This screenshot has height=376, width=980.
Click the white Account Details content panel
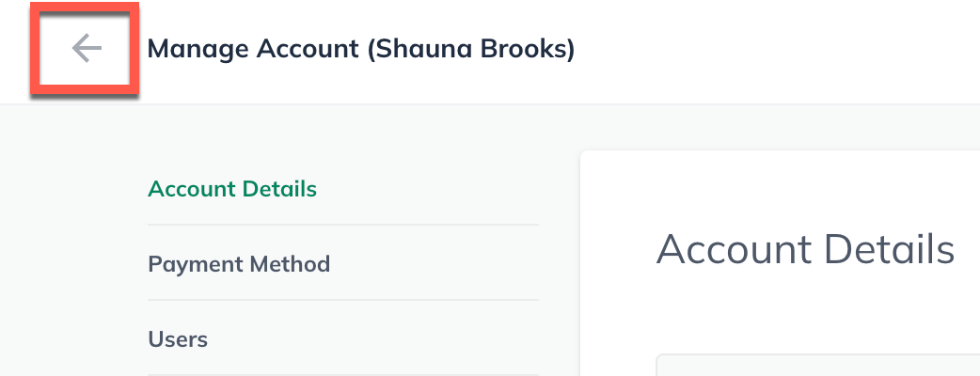point(781,188)
